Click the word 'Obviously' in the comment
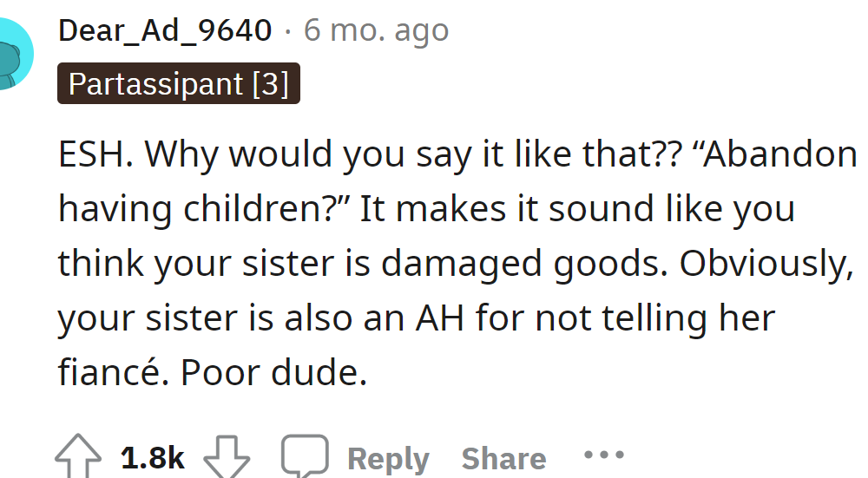 point(766,264)
